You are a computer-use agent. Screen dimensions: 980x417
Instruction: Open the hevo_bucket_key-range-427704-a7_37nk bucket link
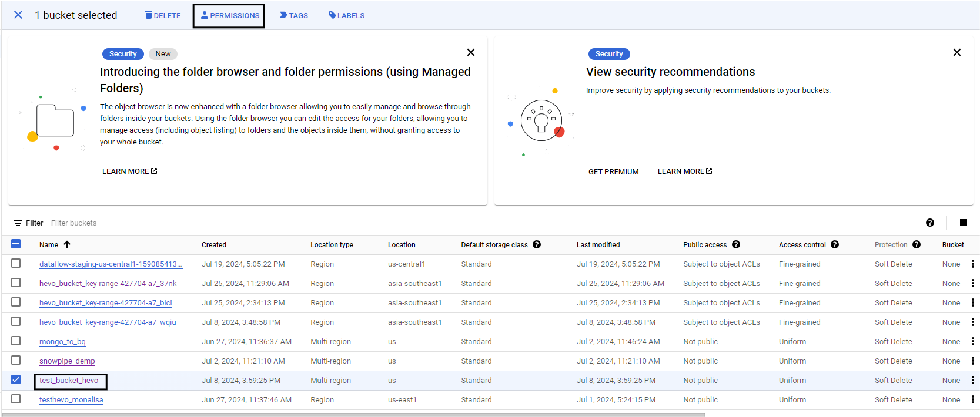tap(108, 284)
